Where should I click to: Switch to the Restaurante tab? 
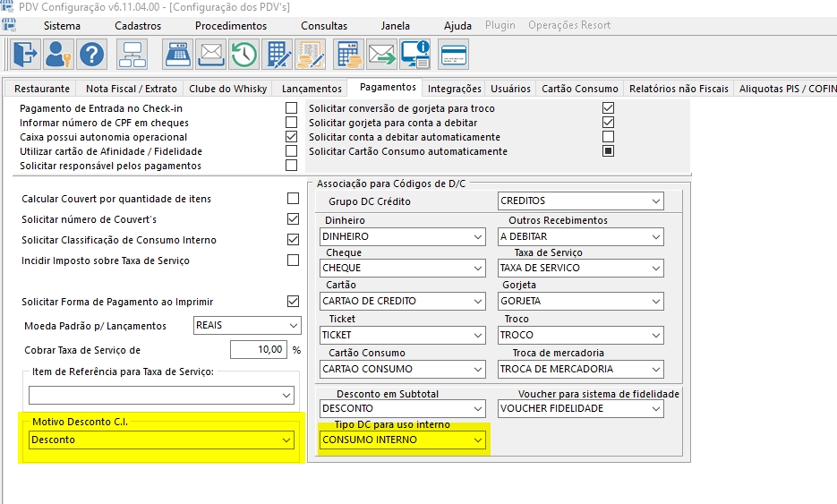pos(42,89)
